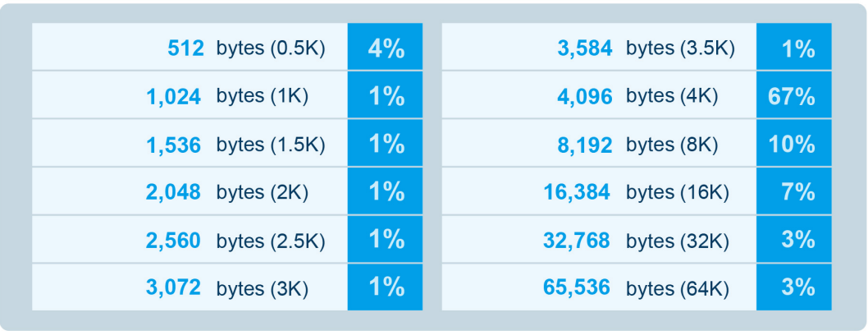Screen dimensions: 868x331
Task: Select the bytes (1K) label
Action: pos(263,96)
